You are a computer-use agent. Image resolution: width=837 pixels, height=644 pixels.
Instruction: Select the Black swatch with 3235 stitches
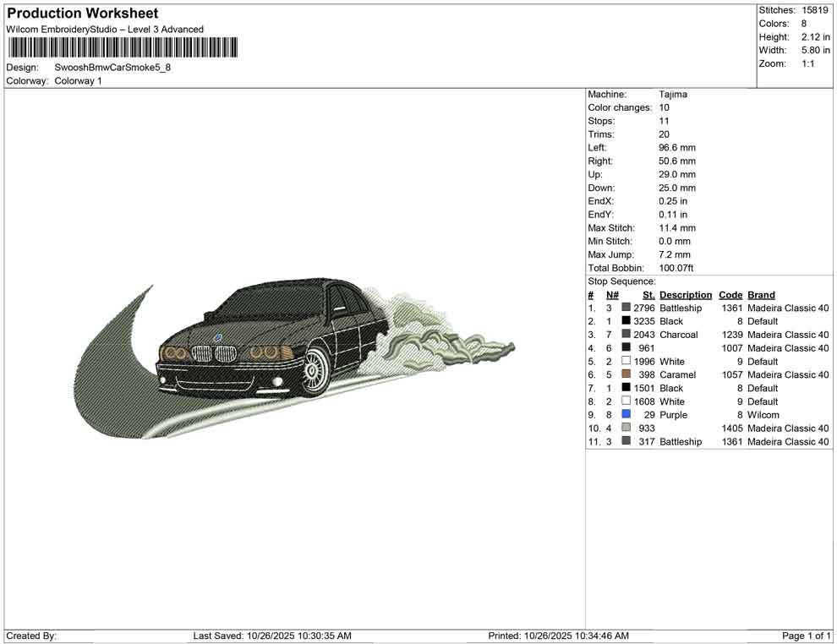pyautogui.click(x=626, y=321)
